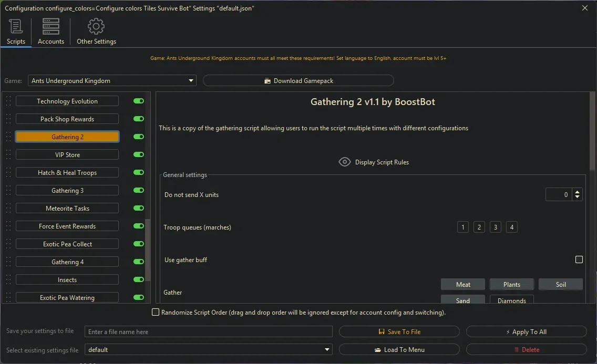Click the Download Gamepack button
Screen dimensions: 597x364
[298, 81]
